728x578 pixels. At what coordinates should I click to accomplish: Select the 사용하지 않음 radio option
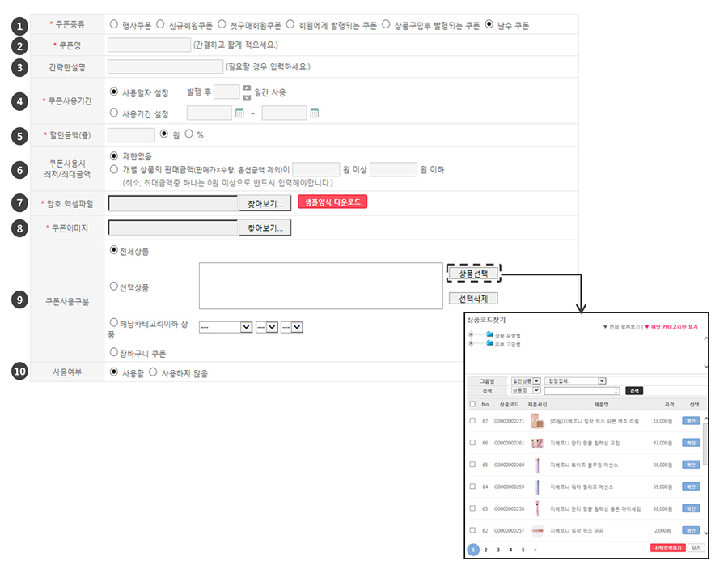pos(154,372)
